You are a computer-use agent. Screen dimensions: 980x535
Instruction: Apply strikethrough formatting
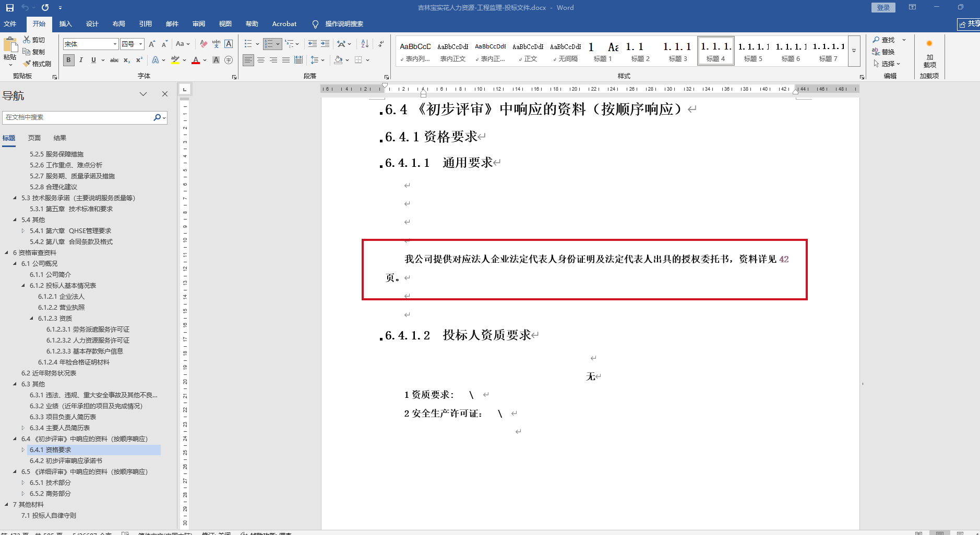pyautogui.click(x=114, y=60)
